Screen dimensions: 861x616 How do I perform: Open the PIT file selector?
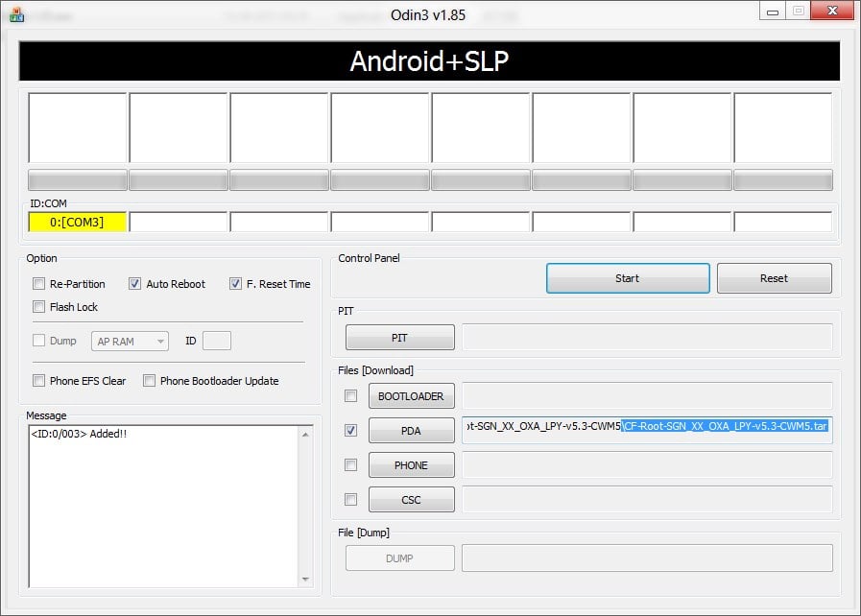[399, 337]
